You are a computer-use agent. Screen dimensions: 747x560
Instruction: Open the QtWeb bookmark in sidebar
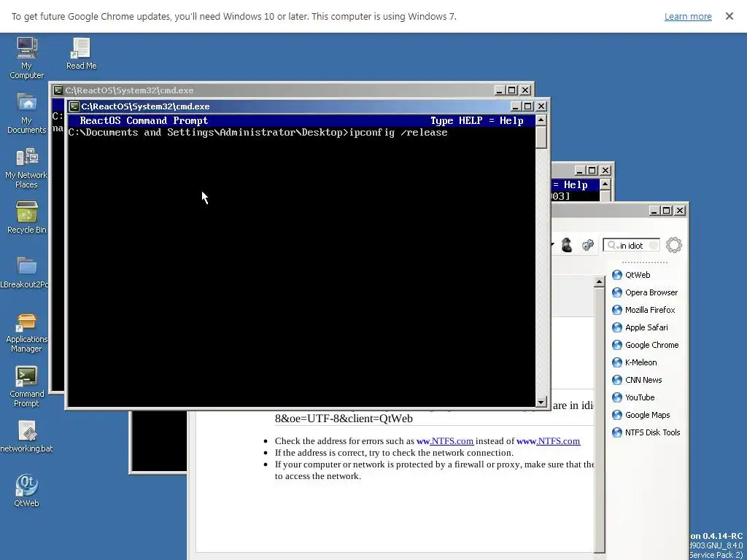pos(631,275)
